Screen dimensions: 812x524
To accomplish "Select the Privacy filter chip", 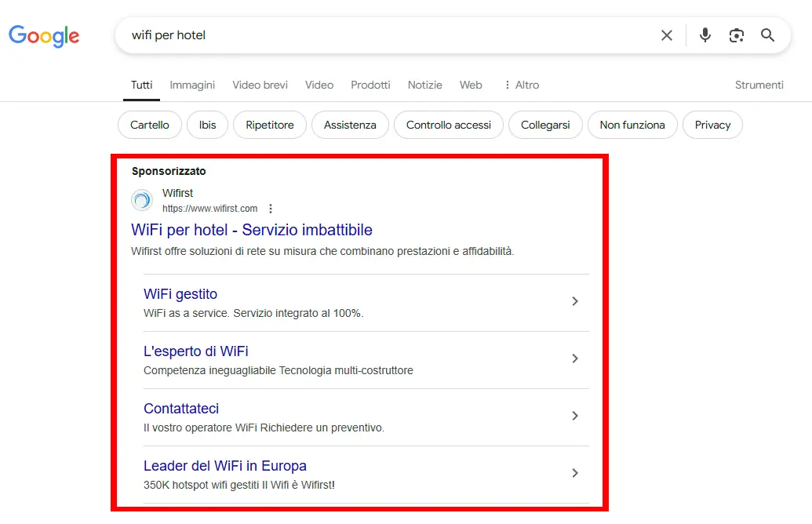I will pyautogui.click(x=712, y=125).
